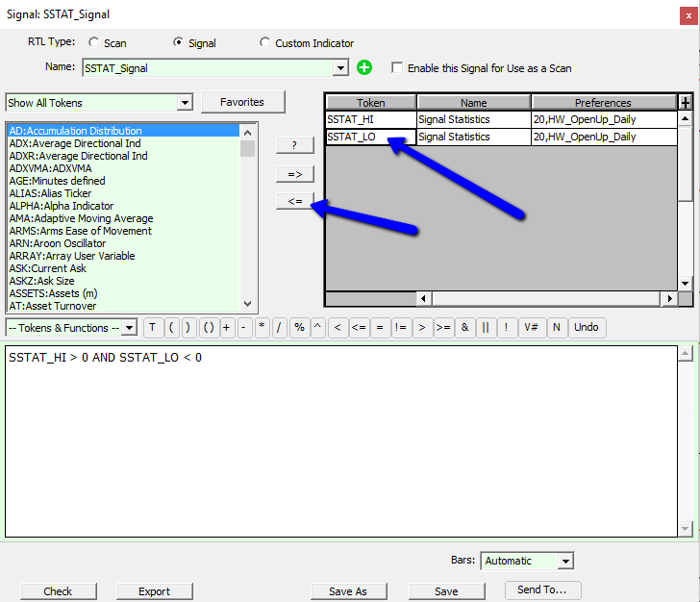
Task: Insert the less-than < operator
Action: click(x=337, y=327)
